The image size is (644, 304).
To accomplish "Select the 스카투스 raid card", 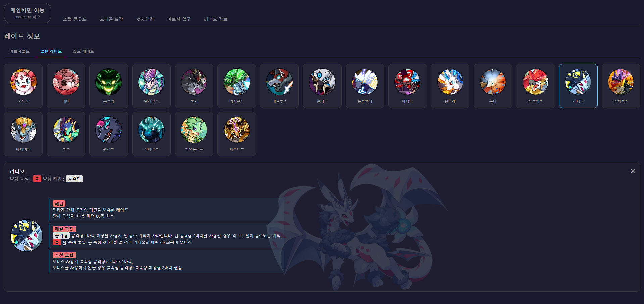I will pyautogui.click(x=621, y=86).
